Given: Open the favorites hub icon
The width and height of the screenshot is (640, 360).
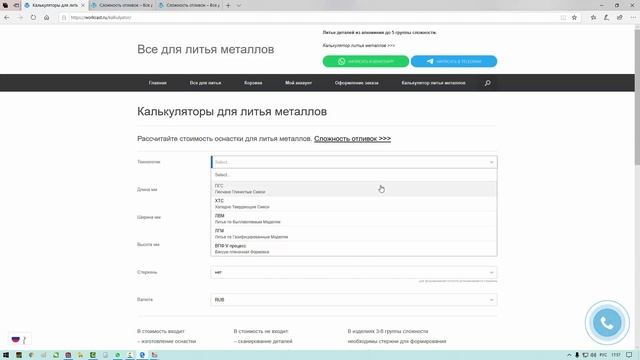Looking at the screenshot, I should 593,18.
